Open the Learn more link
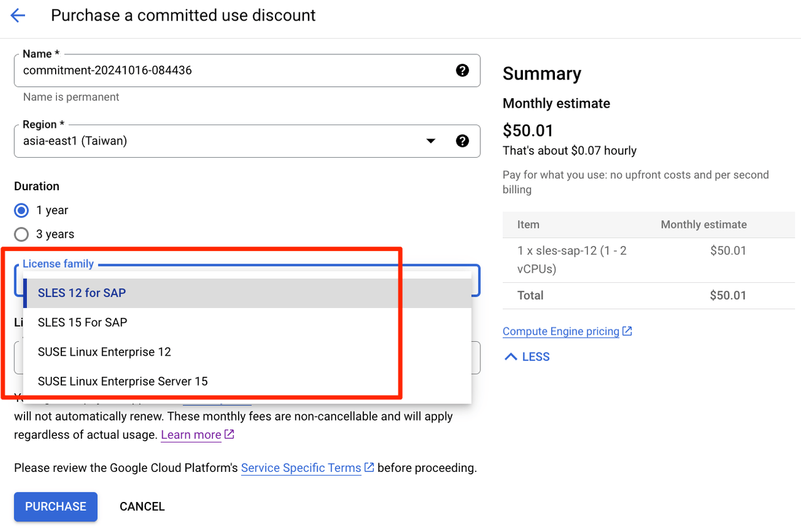The height and width of the screenshot is (532, 801). tap(191, 434)
